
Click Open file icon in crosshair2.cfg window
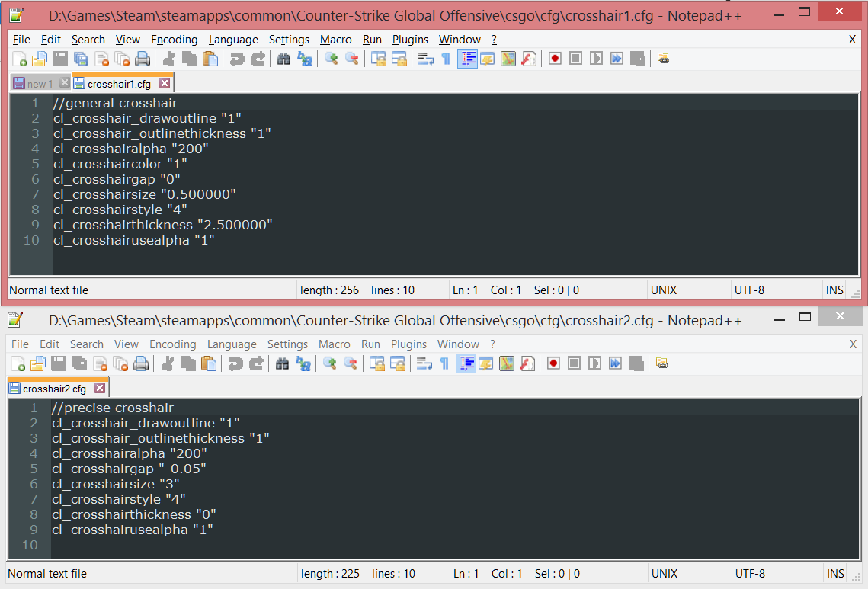(x=37, y=363)
